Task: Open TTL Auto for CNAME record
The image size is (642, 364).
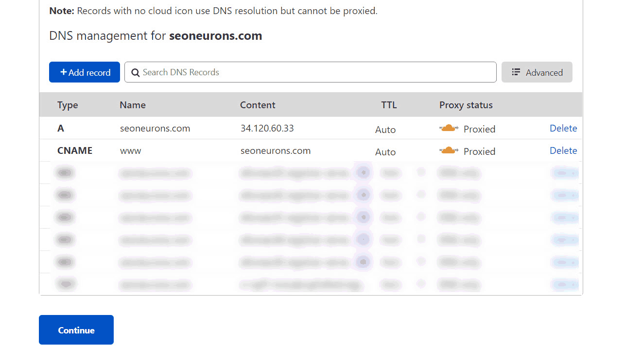Action: pyautogui.click(x=385, y=152)
